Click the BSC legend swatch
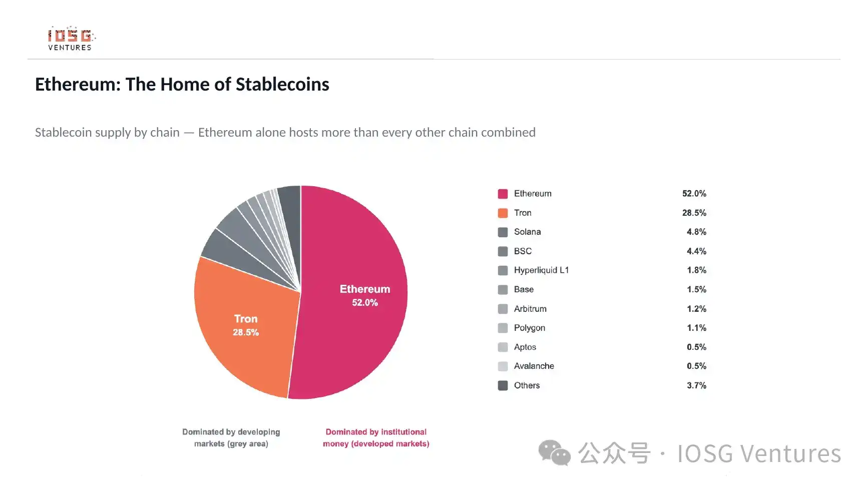Viewport: 868px width, 488px height. click(503, 251)
